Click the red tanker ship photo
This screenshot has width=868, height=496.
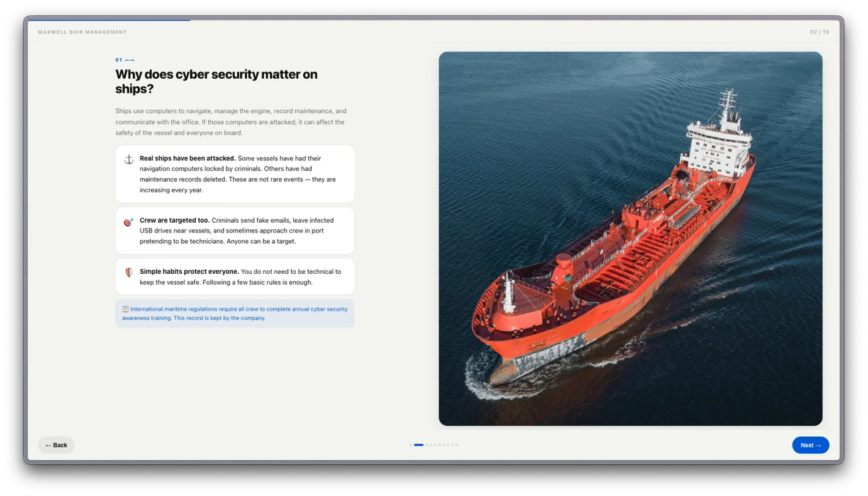(x=630, y=239)
